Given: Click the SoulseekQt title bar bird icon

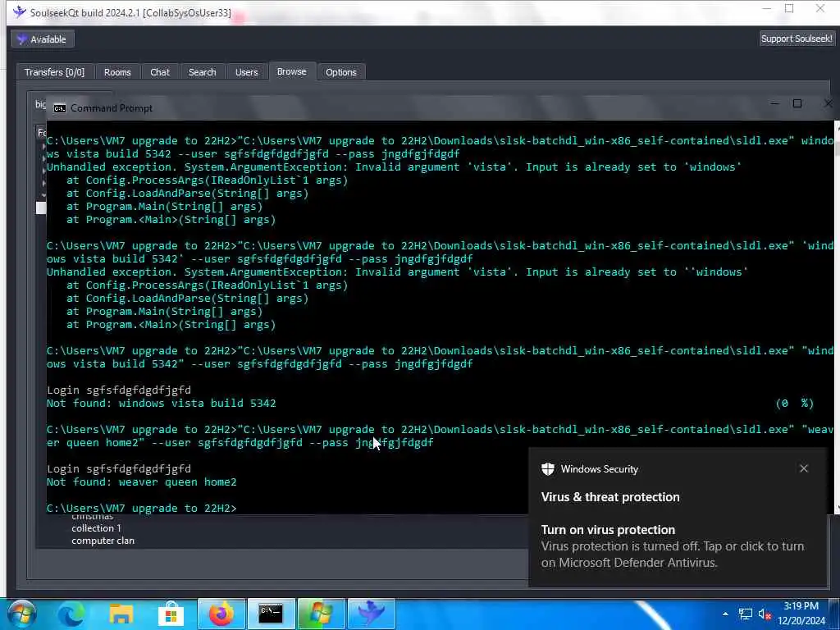Looking at the screenshot, I should pos(20,11).
